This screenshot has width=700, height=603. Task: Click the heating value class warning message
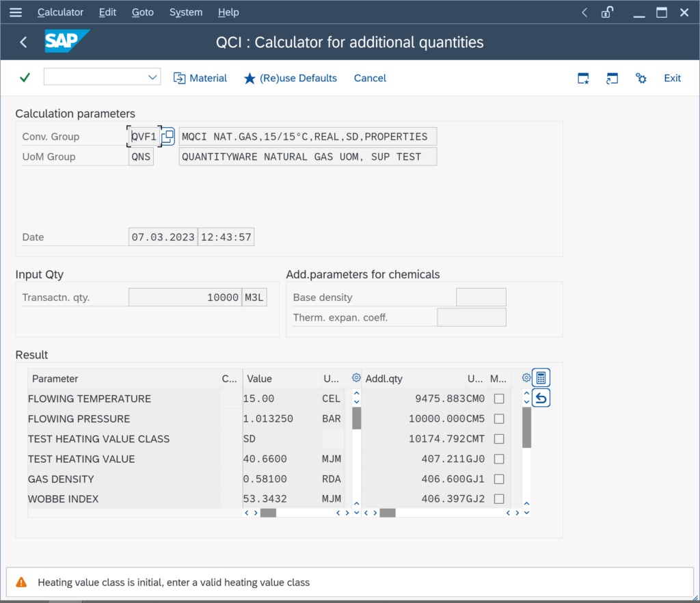point(174,582)
